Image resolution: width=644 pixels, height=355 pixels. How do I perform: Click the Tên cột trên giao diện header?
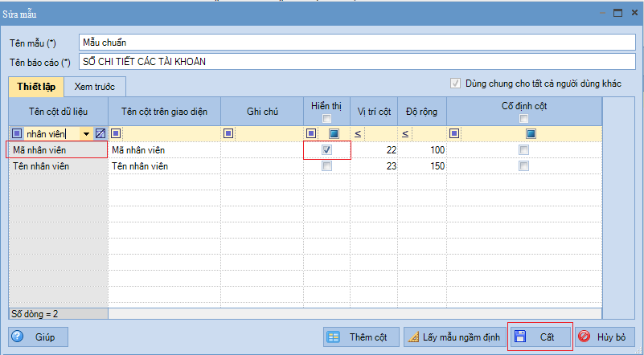coord(164,111)
